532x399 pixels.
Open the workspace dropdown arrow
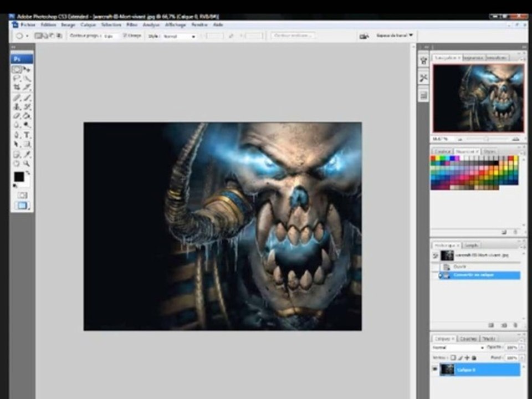pyautogui.click(x=411, y=35)
